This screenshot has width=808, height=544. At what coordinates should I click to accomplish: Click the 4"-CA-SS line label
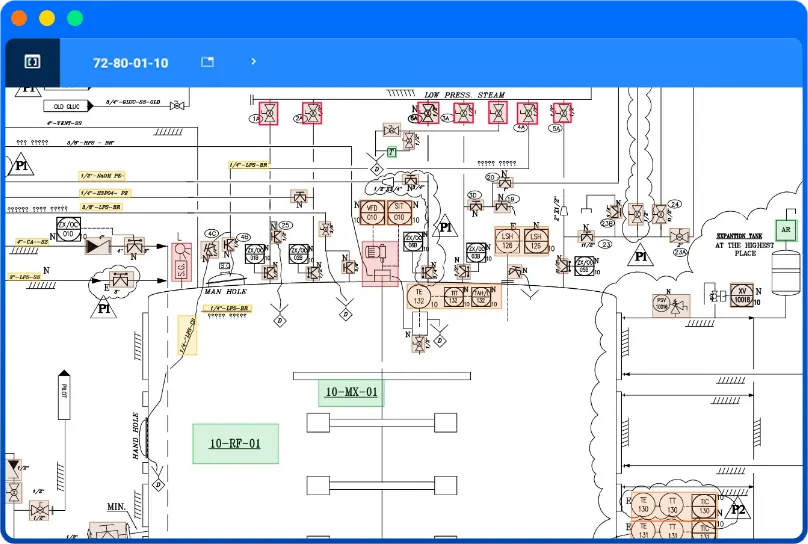tap(31, 242)
